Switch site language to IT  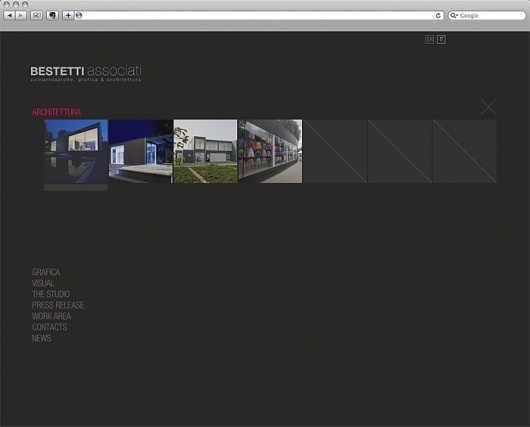click(x=441, y=40)
